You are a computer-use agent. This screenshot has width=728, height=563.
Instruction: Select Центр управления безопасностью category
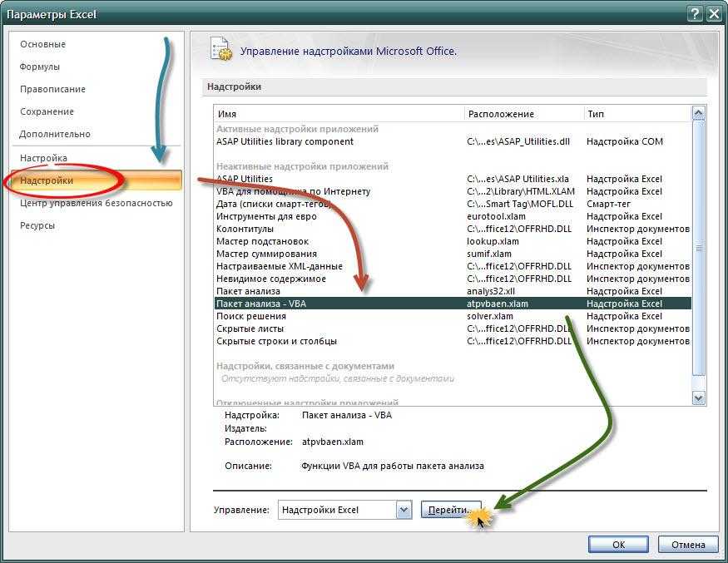pos(97,203)
